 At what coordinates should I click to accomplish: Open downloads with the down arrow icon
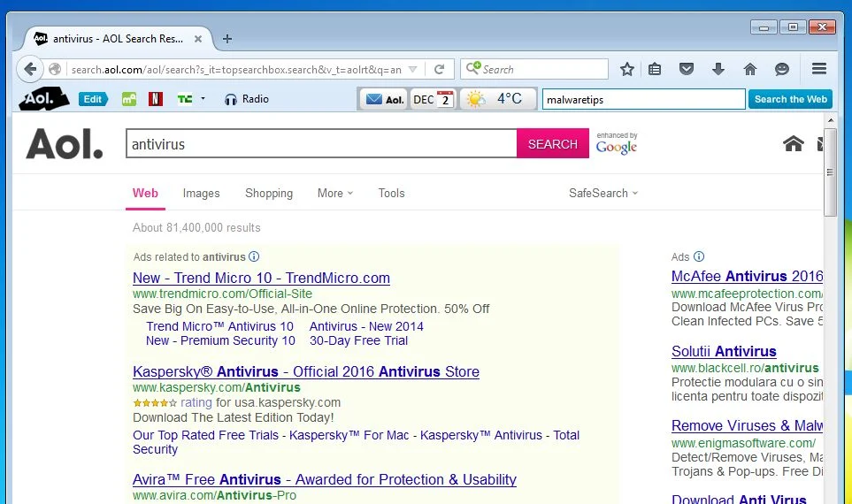coord(718,69)
